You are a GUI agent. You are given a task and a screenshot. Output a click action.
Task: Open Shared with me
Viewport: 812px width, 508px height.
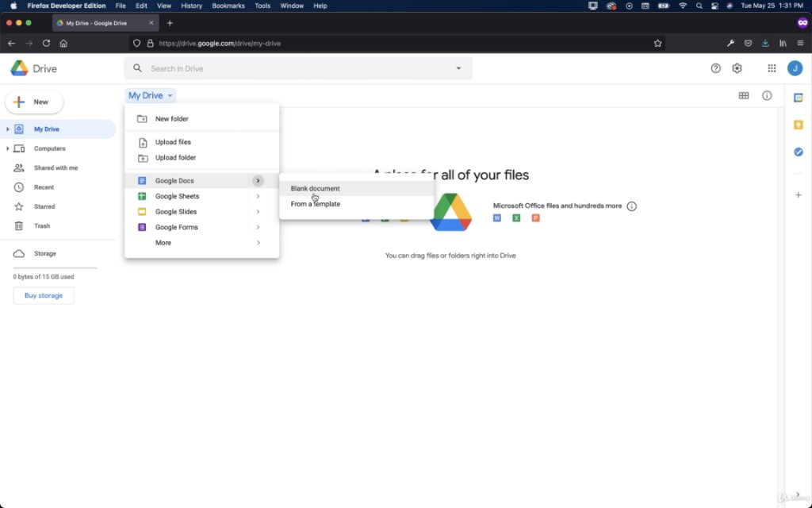58,168
